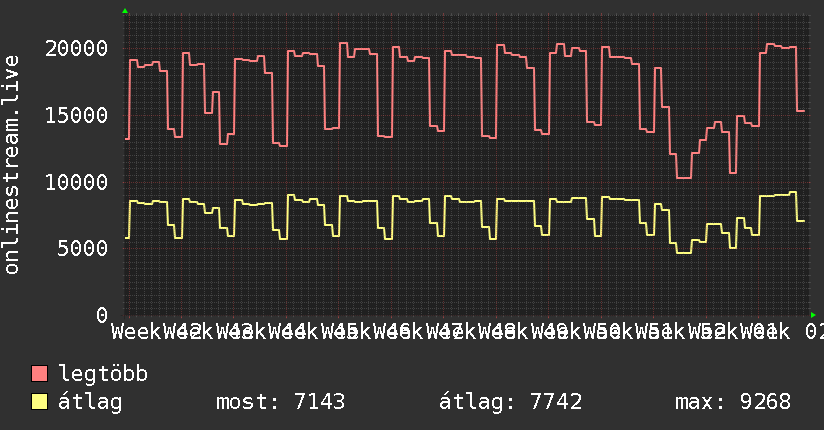Click the green arrow at right end of x-axis
Viewport: 824px width, 430px height.
813,315
